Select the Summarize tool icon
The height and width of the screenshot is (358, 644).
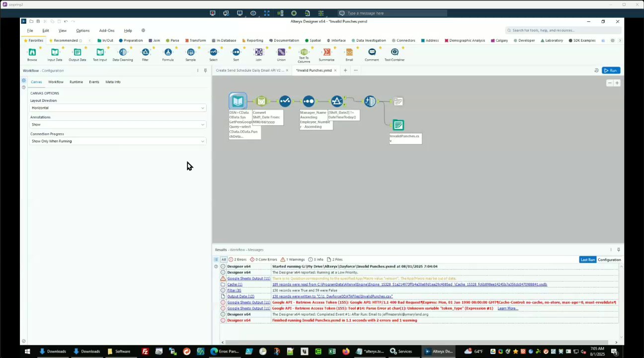(326, 52)
